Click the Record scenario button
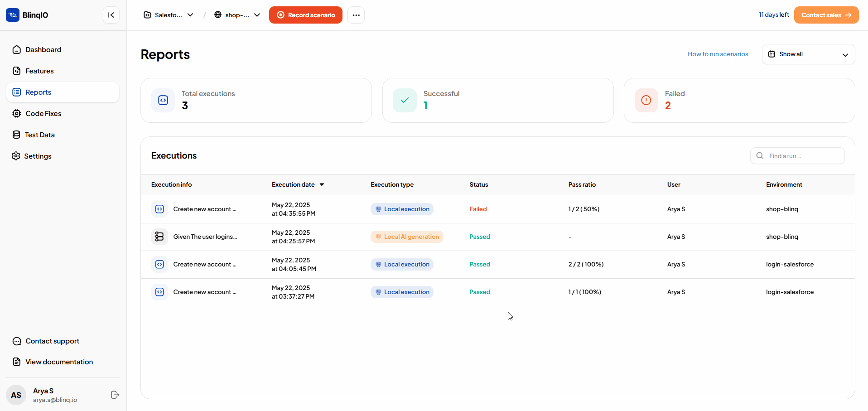 coord(306,15)
